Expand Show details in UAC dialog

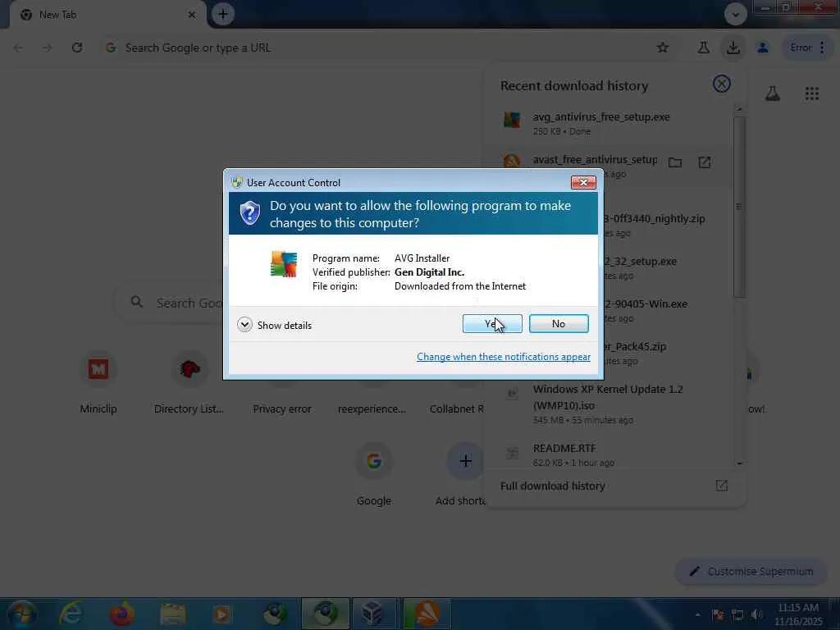(x=274, y=325)
